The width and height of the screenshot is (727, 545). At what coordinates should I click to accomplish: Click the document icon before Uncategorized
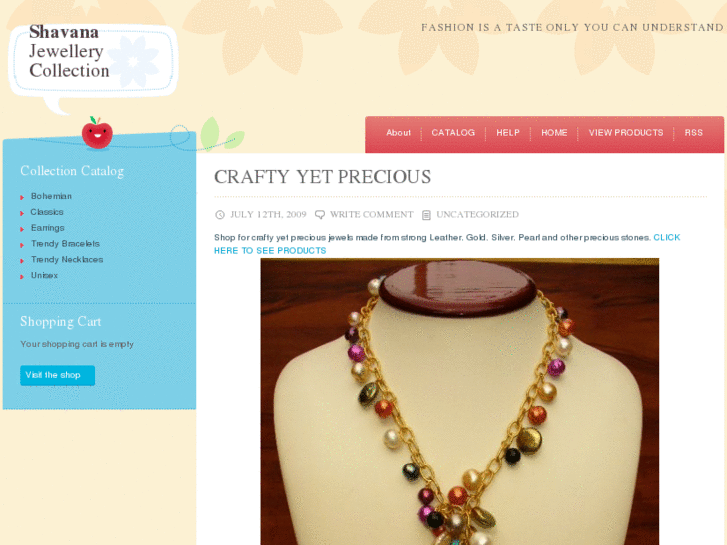(x=426, y=215)
